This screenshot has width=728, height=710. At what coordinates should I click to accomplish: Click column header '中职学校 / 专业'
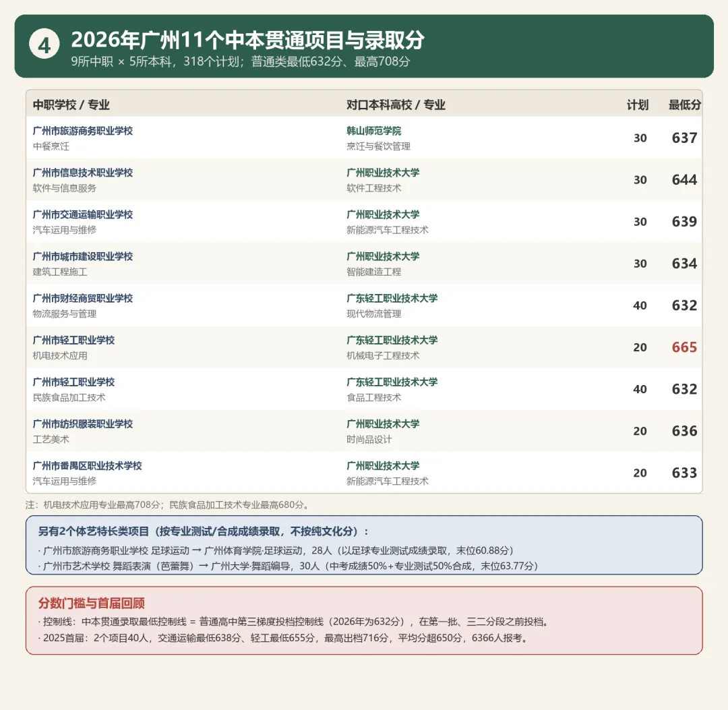71,105
